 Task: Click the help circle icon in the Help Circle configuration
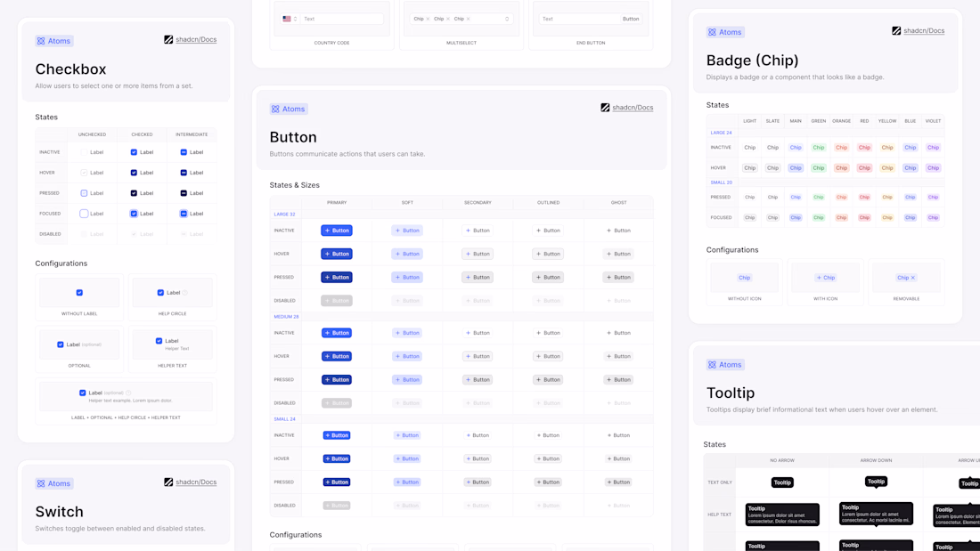(185, 293)
